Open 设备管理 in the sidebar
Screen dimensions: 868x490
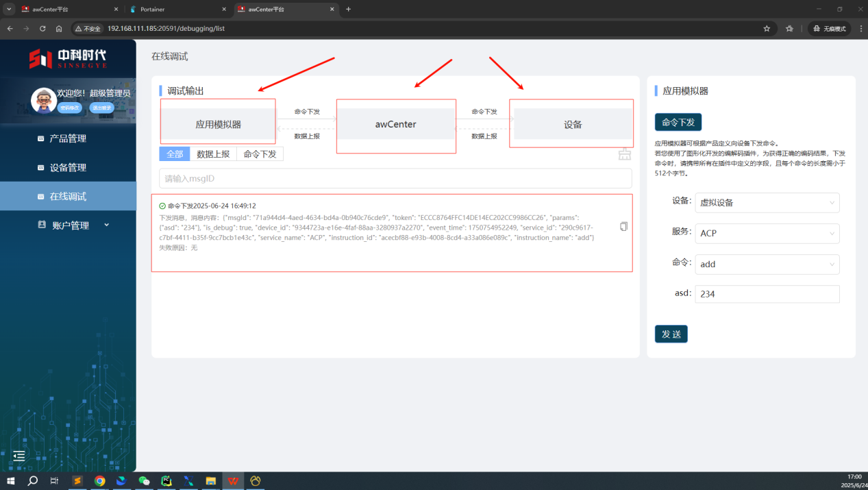(x=68, y=167)
